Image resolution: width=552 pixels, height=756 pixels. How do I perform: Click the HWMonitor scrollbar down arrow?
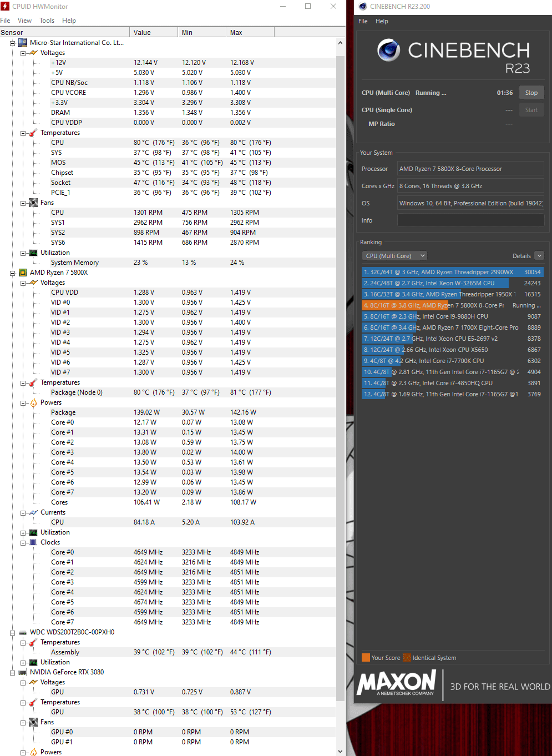coord(341,751)
